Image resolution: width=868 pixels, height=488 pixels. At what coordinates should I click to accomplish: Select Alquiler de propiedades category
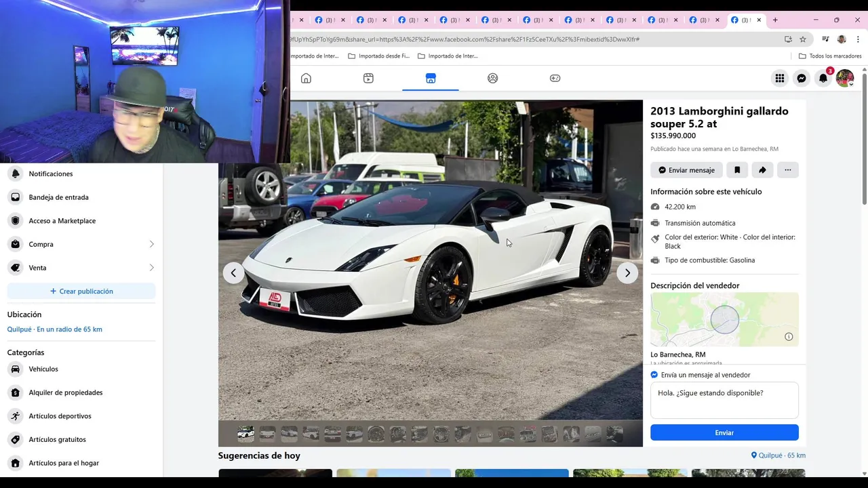tap(81, 392)
